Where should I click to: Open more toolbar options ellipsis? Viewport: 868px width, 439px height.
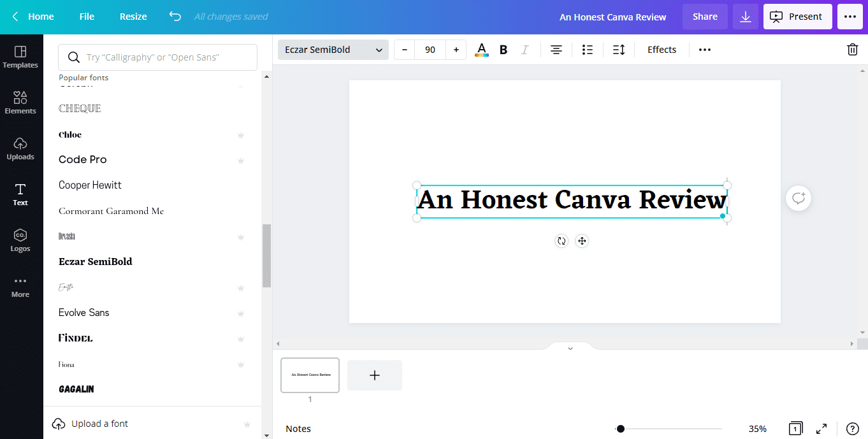coord(705,50)
